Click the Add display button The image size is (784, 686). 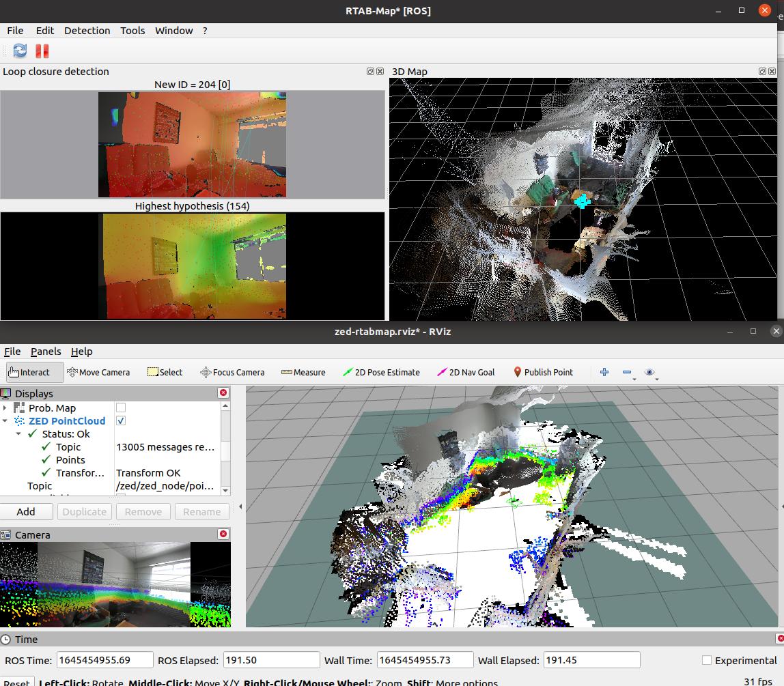(26, 511)
